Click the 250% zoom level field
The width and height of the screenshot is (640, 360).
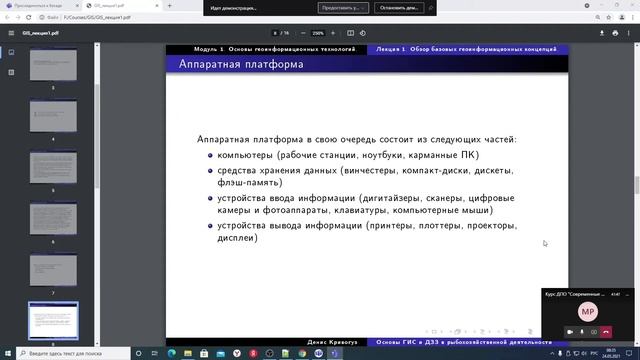(x=318, y=33)
